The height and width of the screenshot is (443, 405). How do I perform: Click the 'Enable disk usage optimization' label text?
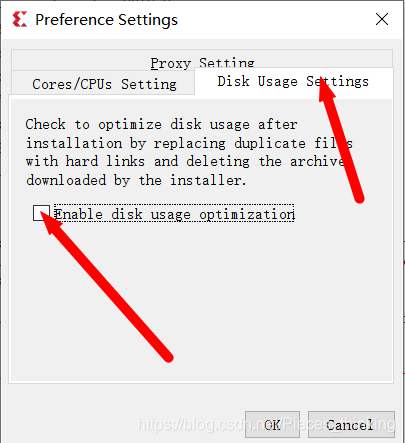coord(174,214)
